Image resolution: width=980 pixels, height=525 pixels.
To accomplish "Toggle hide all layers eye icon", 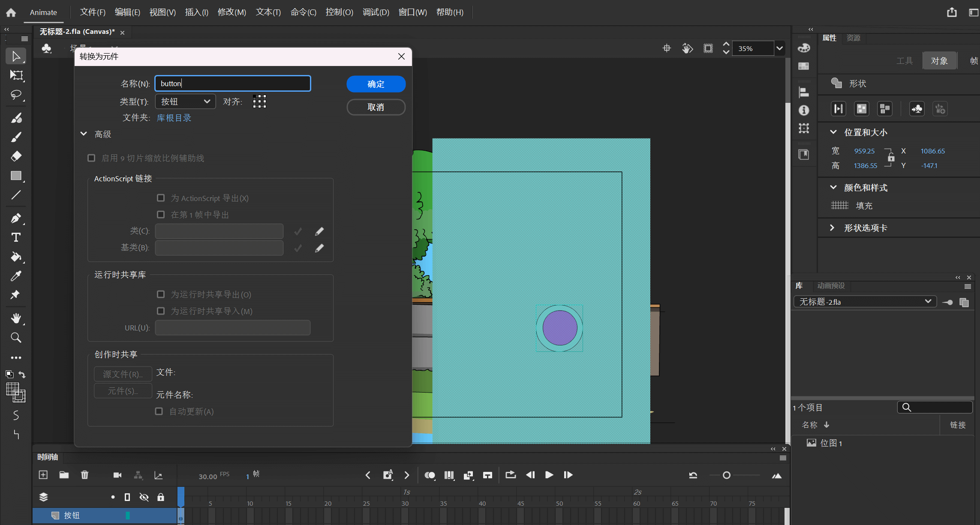I will (x=144, y=497).
